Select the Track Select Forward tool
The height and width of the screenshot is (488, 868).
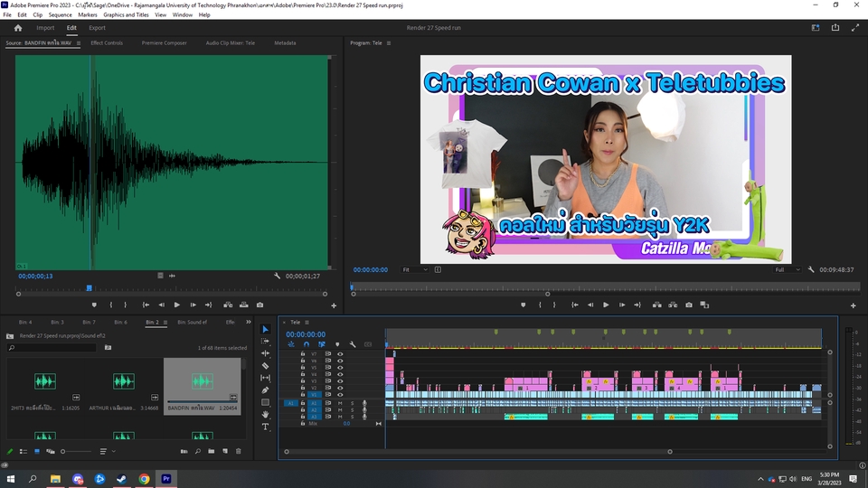click(x=265, y=342)
